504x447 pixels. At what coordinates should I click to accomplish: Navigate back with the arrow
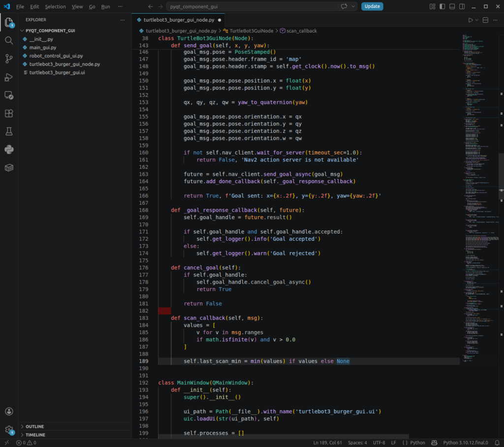coord(151,6)
